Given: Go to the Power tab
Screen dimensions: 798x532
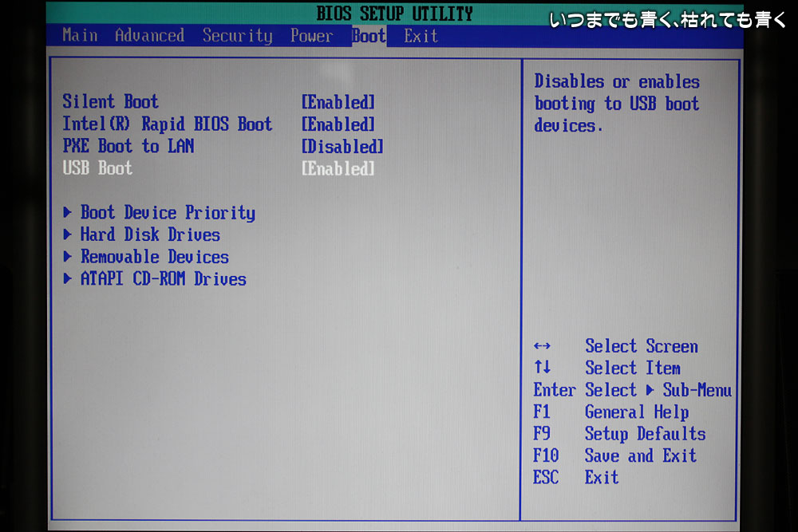Looking at the screenshot, I should coord(311,36).
